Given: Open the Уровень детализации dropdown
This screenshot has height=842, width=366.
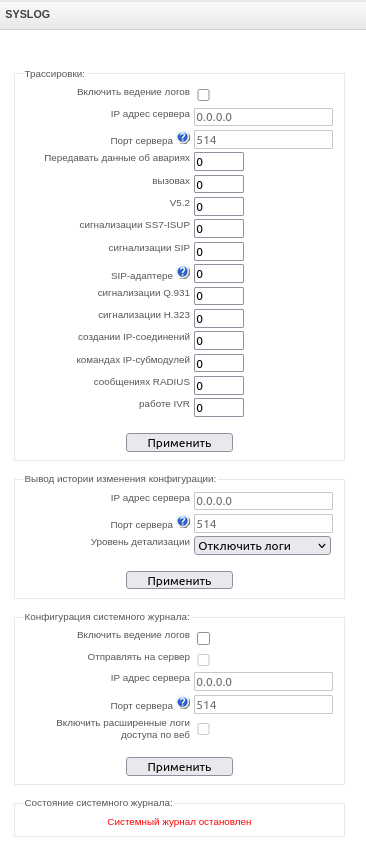Looking at the screenshot, I should click(x=262, y=546).
